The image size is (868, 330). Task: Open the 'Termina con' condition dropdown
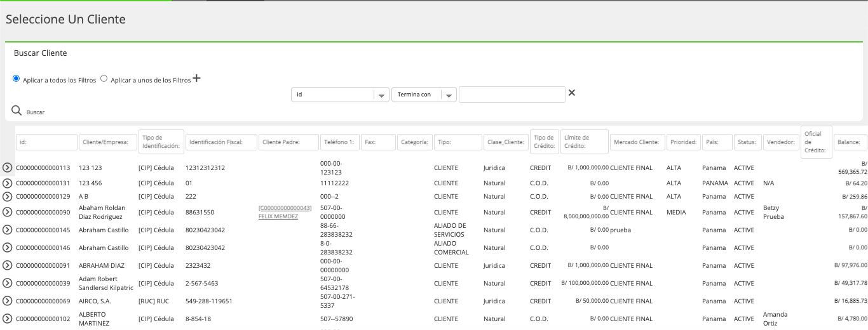click(424, 95)
